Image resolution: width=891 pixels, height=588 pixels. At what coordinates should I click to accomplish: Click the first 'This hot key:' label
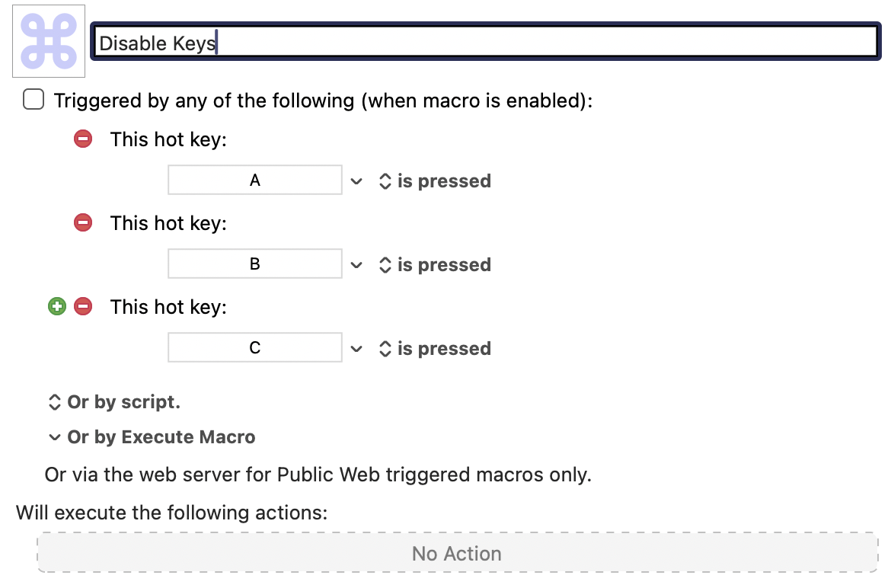(168, 139)
